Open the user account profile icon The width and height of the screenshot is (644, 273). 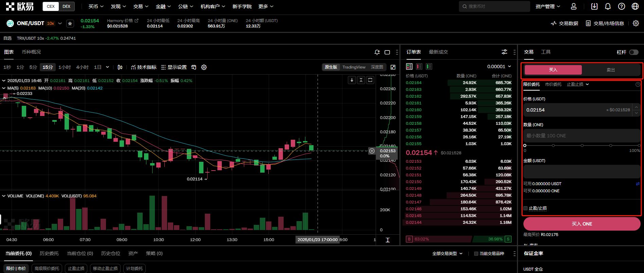pyautogui.click(x=574, y=6)
